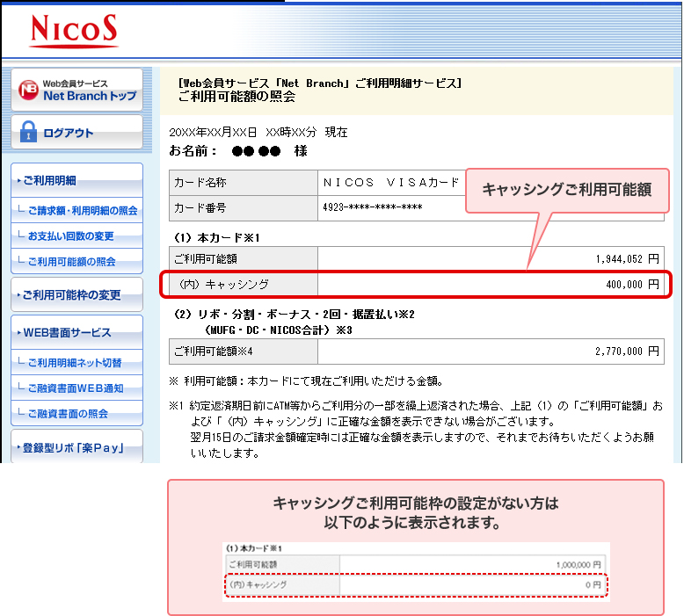Log out with the ログアウト button
The image size is (684, 616).
76,133
